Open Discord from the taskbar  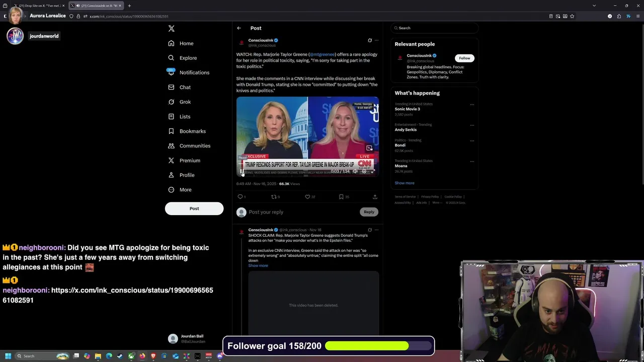219,356
